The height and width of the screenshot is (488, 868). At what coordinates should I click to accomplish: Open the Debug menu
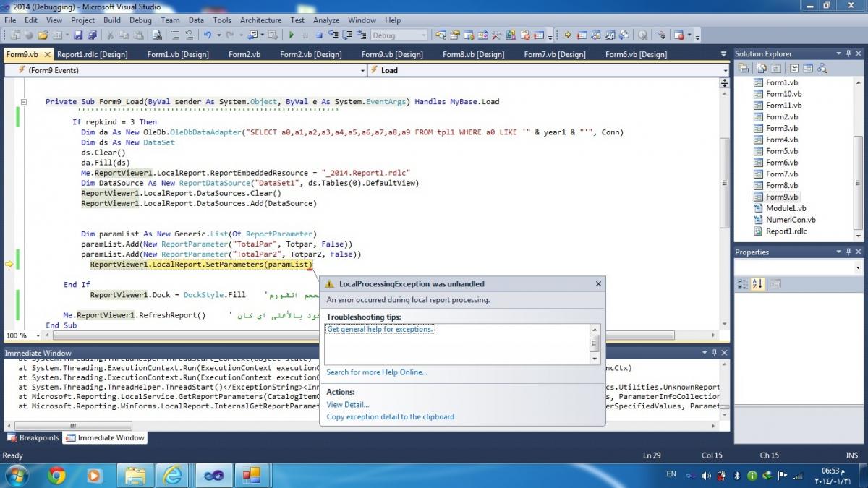[140, 20]
